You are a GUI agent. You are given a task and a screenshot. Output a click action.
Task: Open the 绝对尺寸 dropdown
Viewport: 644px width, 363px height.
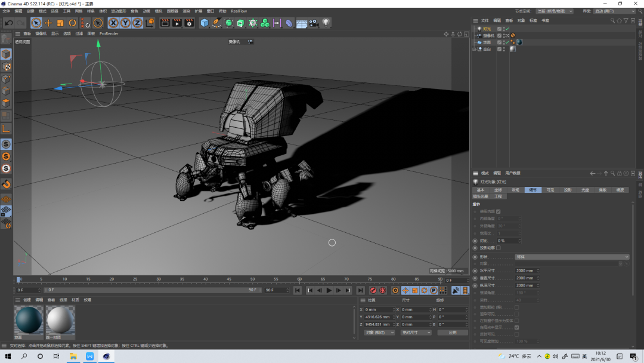tap(416, 333)
